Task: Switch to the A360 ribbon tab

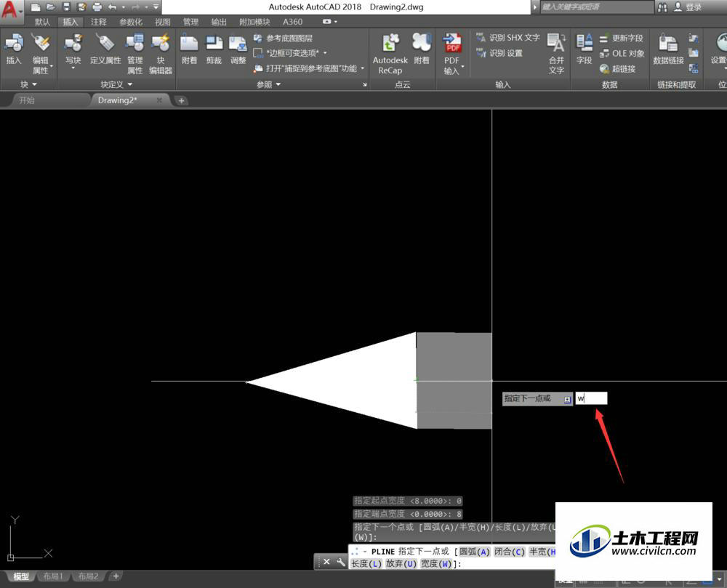Action: 292,22
